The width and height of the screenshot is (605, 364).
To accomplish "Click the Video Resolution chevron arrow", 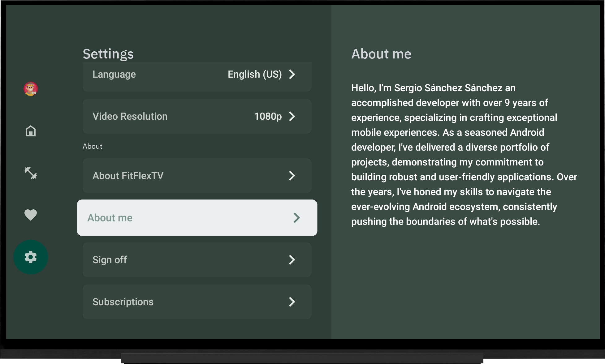I will coord(292,116).
